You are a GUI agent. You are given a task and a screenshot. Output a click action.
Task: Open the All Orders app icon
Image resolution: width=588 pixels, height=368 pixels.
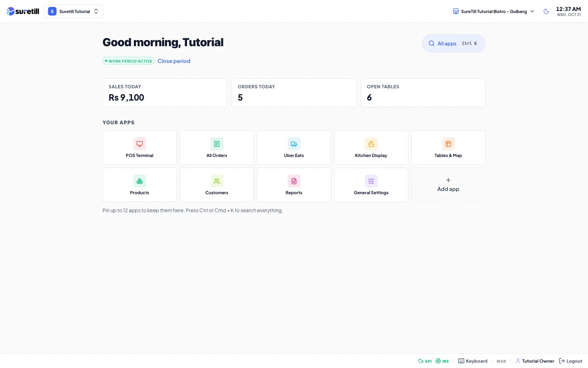217,144
